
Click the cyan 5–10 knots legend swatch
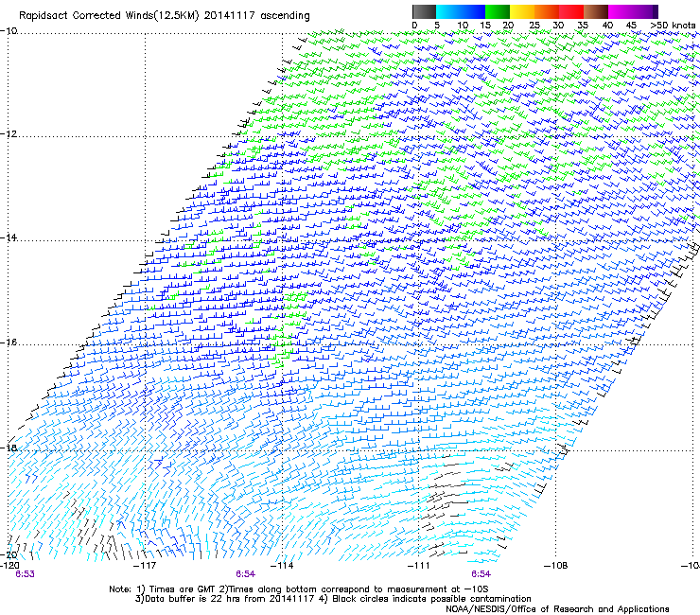pos(448,11)
